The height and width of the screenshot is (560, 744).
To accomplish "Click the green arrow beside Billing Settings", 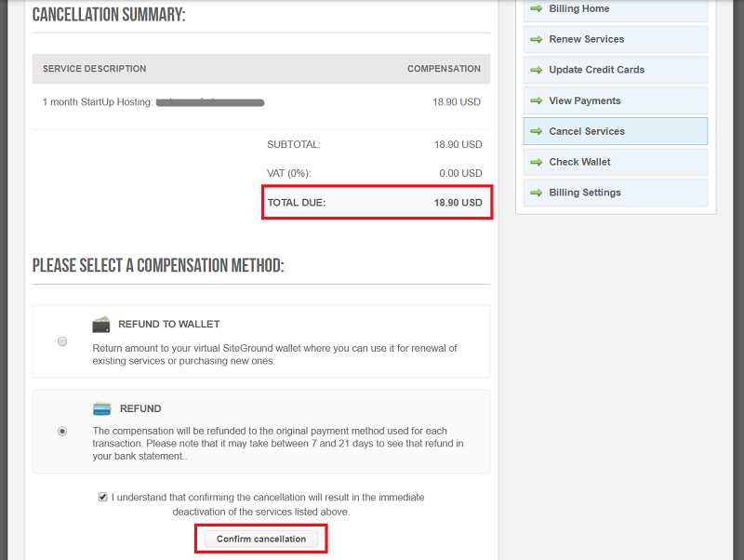I will click(536, 193).
